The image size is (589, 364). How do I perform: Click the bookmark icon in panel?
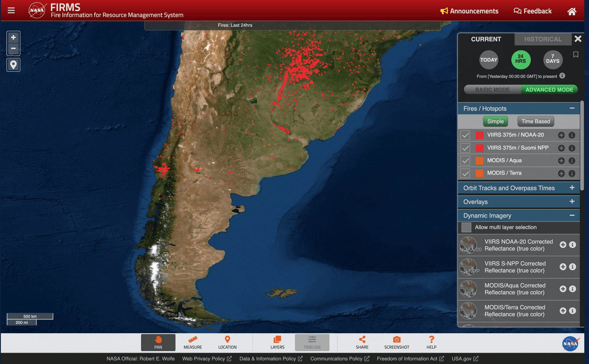(x=576, y=55)
